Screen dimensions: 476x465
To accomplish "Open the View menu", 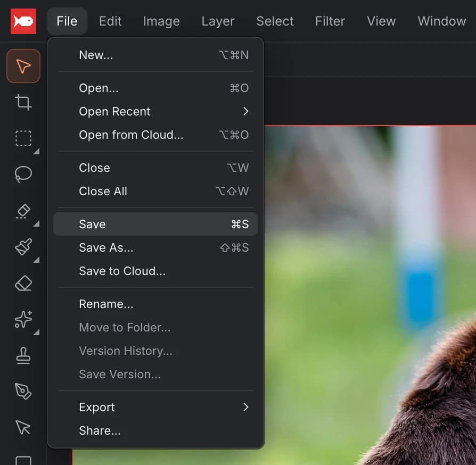I will point(381,21).
